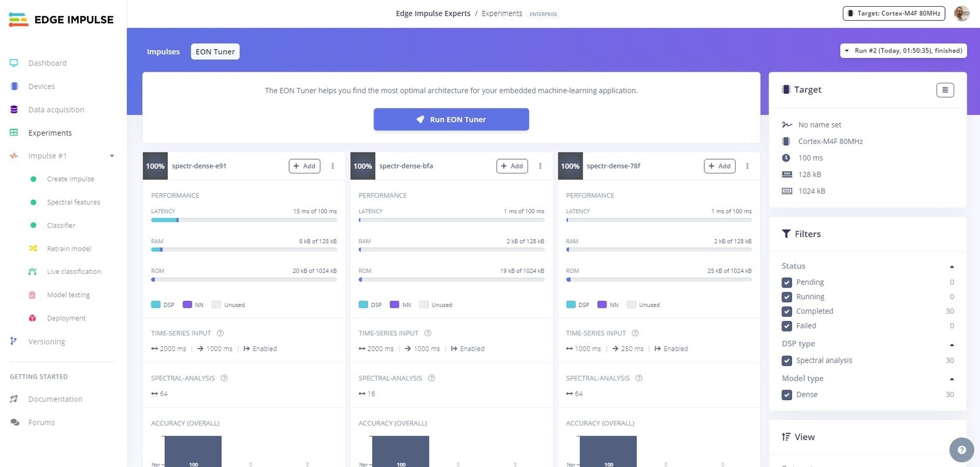The height and width of the screenshot is (467, 980).
Task: Open Classifier in sidebar
Action: [61, 226]
